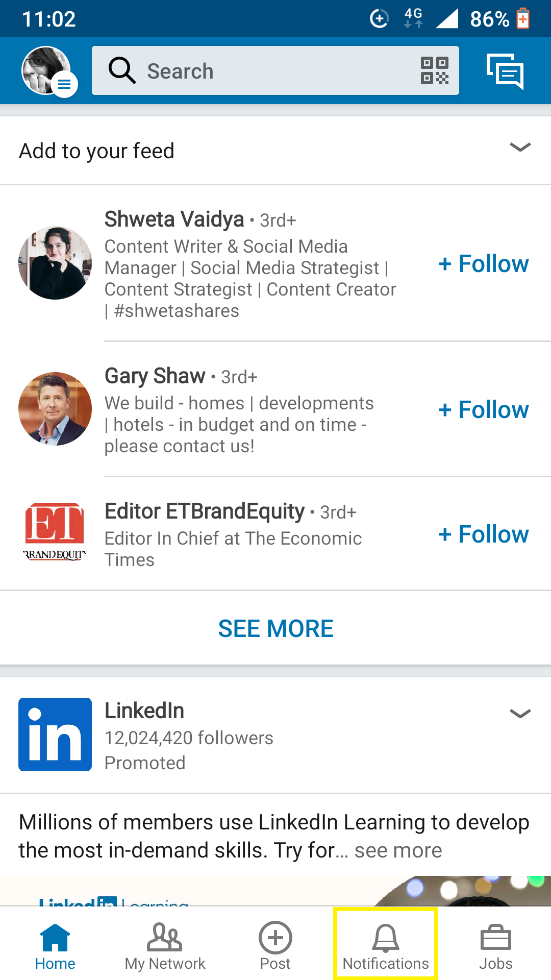Create a new post with Post button
Screen dimensions: 551x980
pos(275,945)
